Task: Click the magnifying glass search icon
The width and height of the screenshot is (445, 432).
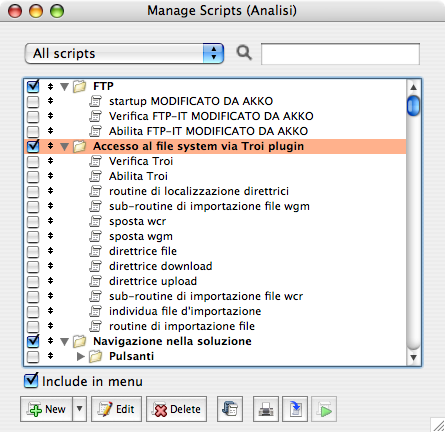Action: pos(244,53)
